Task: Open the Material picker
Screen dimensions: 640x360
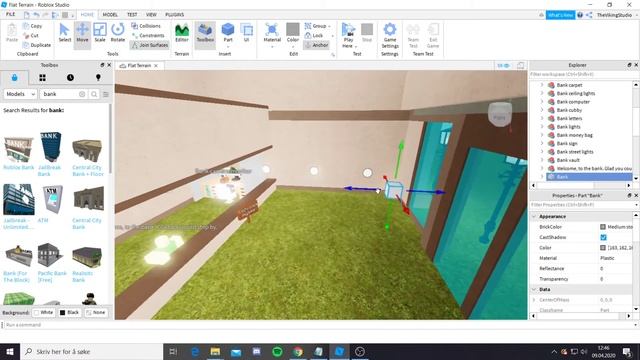Action: tap(272, 33)
